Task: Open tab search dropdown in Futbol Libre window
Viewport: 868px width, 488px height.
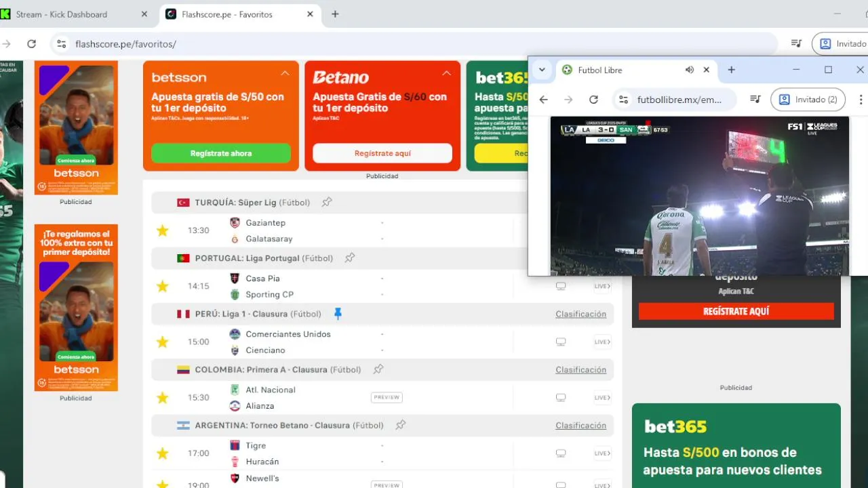Action: click(x=542, y=70)
